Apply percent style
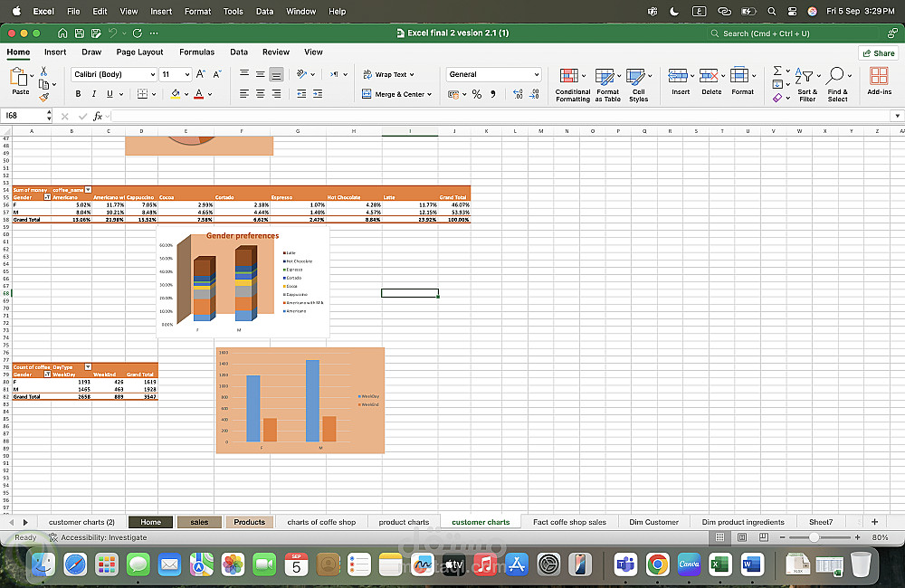The image size is (905, 588). pos(477,94)
